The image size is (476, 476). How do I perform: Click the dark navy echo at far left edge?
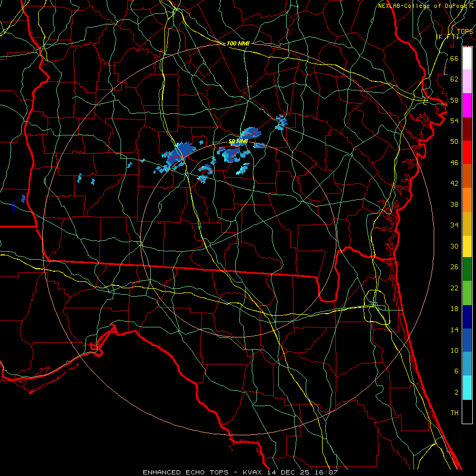(13, 206)
